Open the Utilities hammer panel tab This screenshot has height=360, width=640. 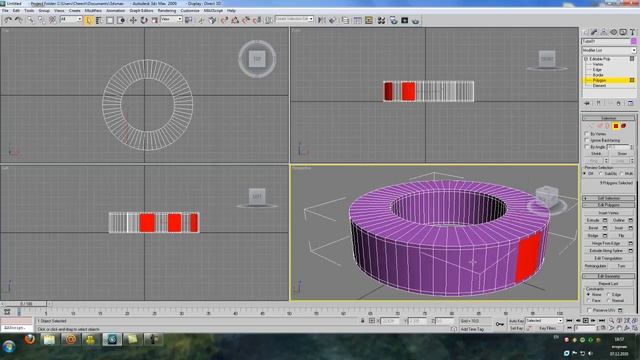[x=632, y=32]
